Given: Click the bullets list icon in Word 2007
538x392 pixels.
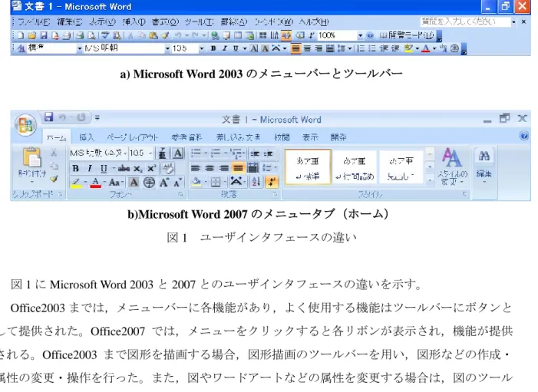Looking at the screenshot, I should 196,153.
